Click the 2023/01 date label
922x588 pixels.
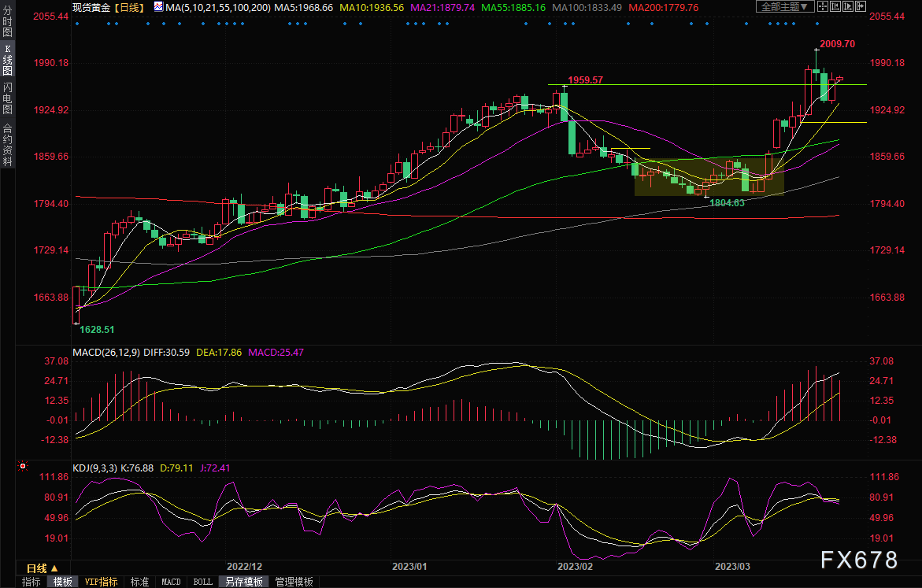click(x=409, y=567)
